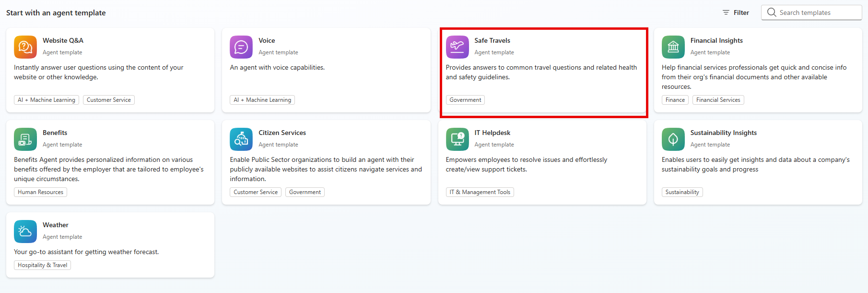Click the Hospitality & Travel tag
868x293 pixels.
click(42, 265)
